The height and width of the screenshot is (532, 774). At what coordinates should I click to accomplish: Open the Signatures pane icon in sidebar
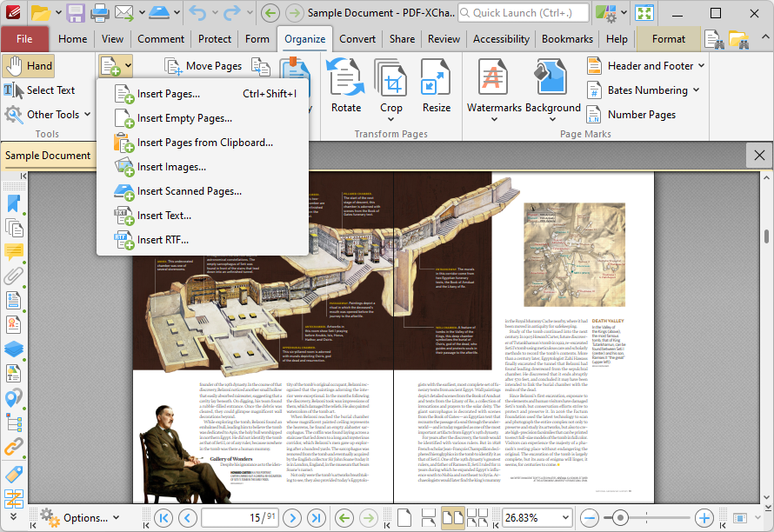pyautogui.click(x=14, y=325)
